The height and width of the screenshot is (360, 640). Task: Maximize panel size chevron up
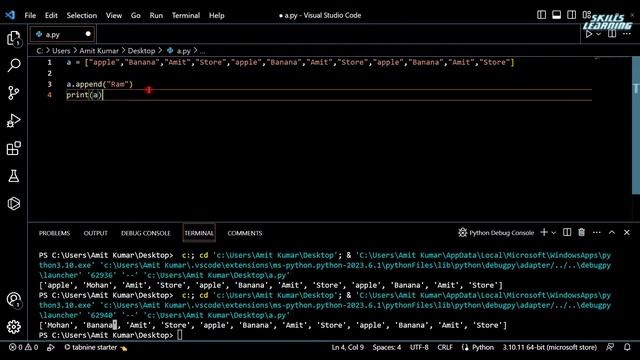tap(612, 232)
